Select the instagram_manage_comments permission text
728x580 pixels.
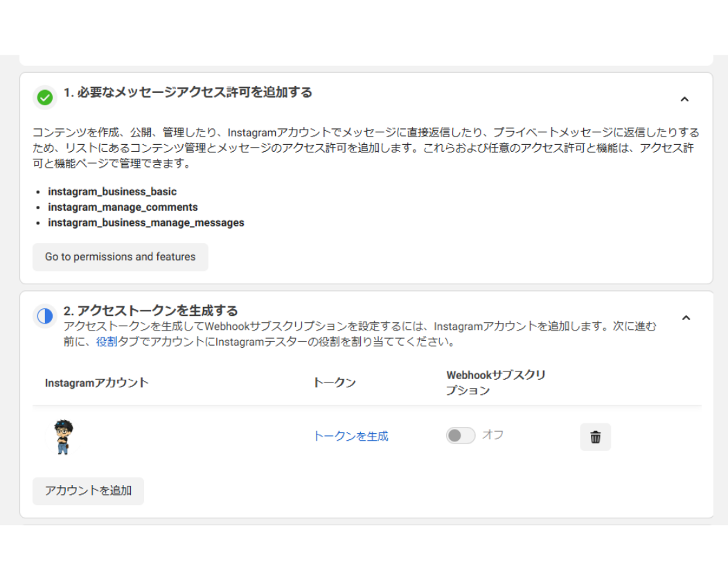pos(123,207)
